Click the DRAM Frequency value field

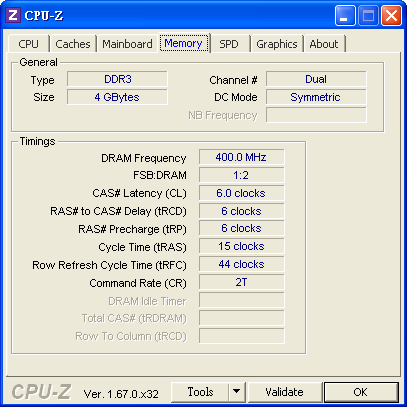pyautogui.click(x=241, y=157)
